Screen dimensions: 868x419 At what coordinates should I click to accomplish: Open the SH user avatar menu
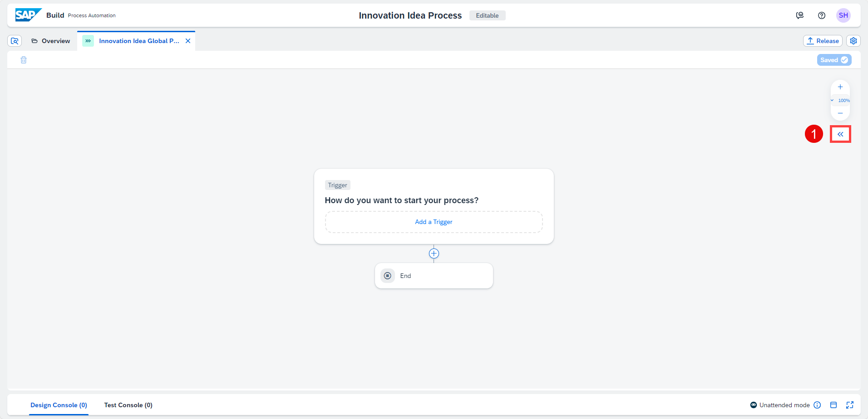coord(843,15)
